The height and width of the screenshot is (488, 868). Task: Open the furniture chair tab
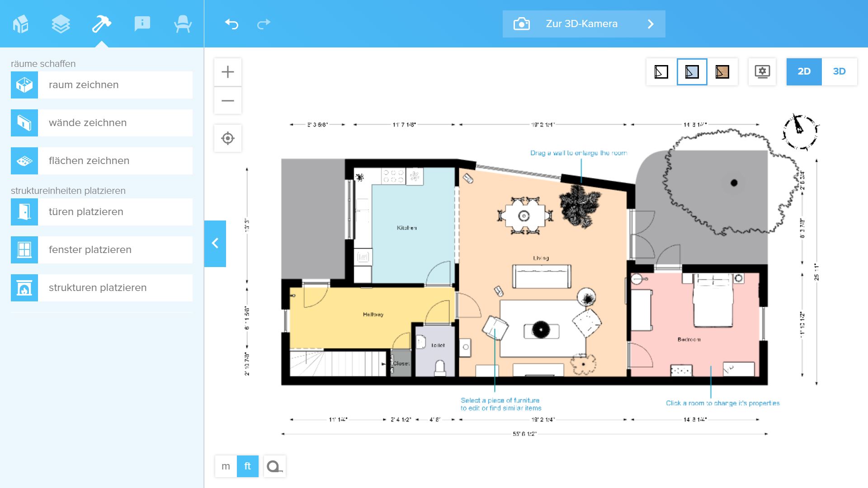183,24
